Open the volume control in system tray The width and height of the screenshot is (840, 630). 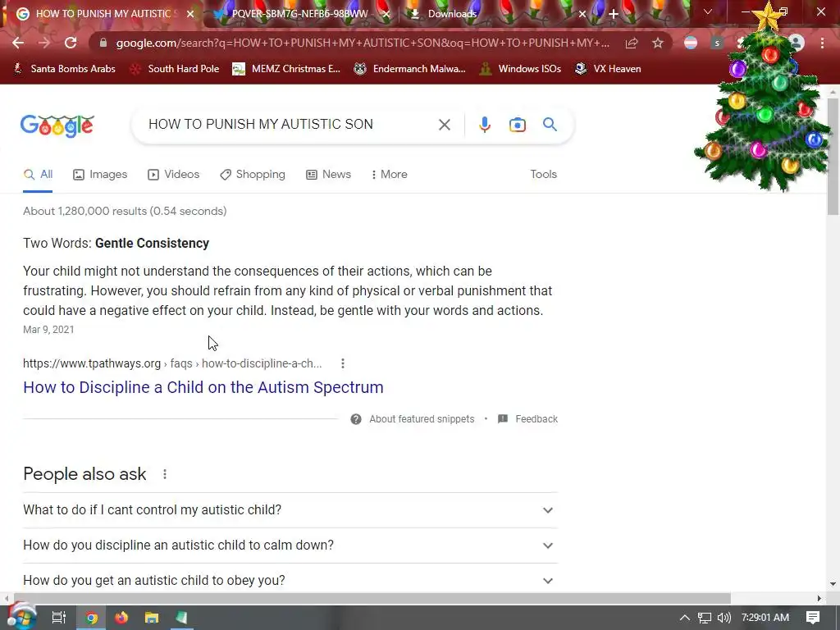pyautogui.click(x=724, y=618)
